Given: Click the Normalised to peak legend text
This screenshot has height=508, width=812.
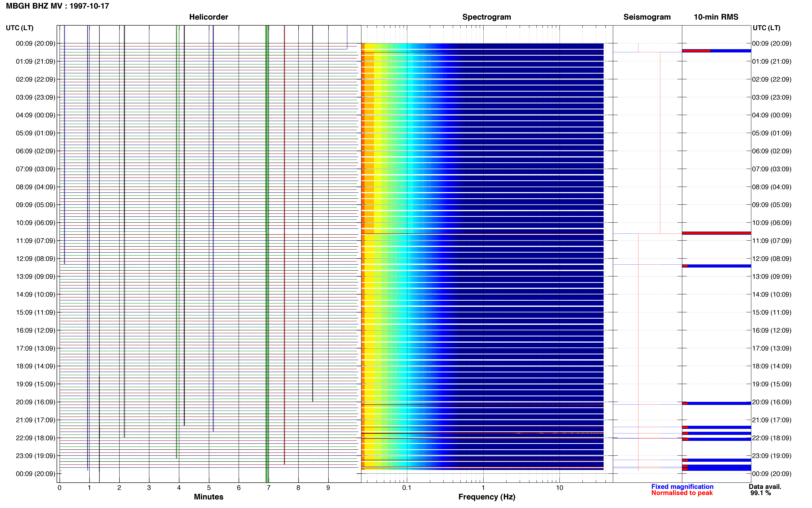Looking at the screenshot, I should point(682,493).
